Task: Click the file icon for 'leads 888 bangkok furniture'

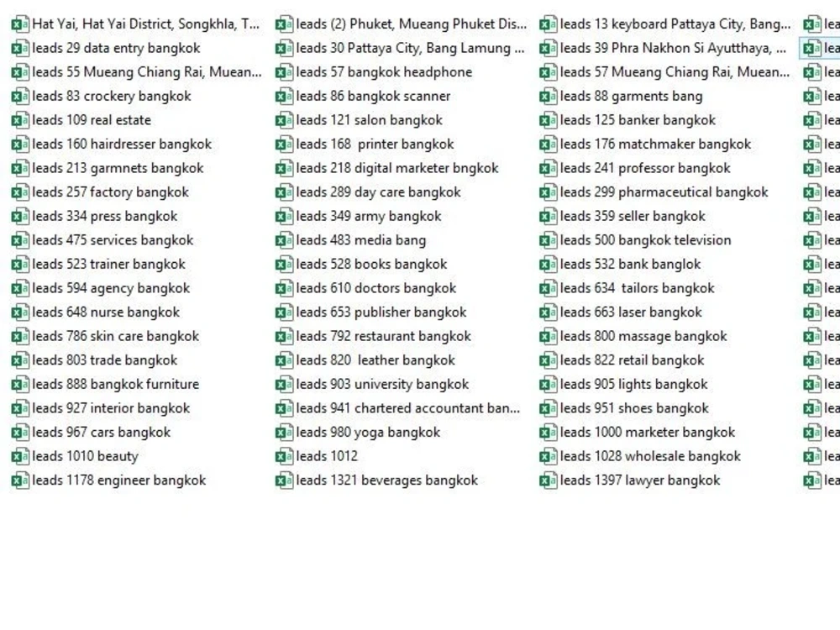Action: (x=20, y=385)
